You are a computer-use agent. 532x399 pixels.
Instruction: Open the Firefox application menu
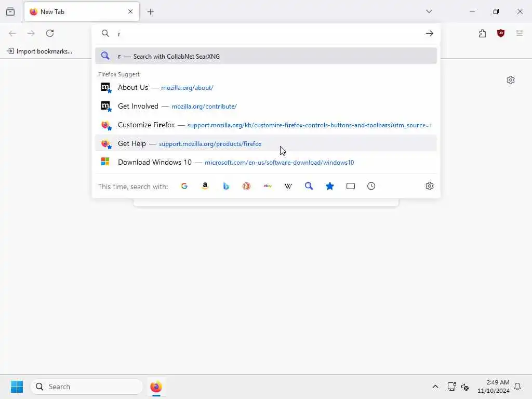[x=520, y=33]
